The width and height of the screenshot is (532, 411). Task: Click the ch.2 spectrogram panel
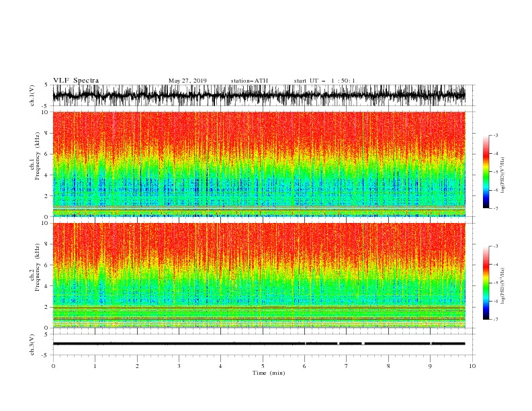tap(259, 275)
